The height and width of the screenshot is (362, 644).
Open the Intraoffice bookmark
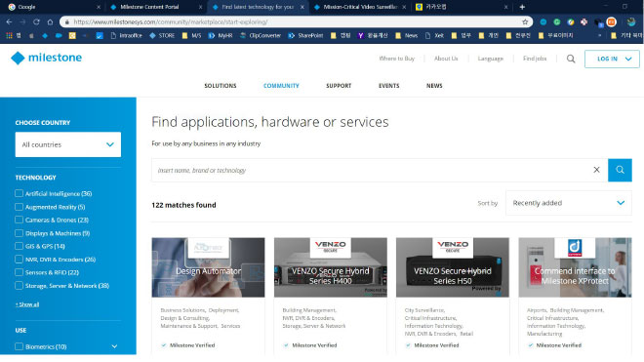click(127, 36)
